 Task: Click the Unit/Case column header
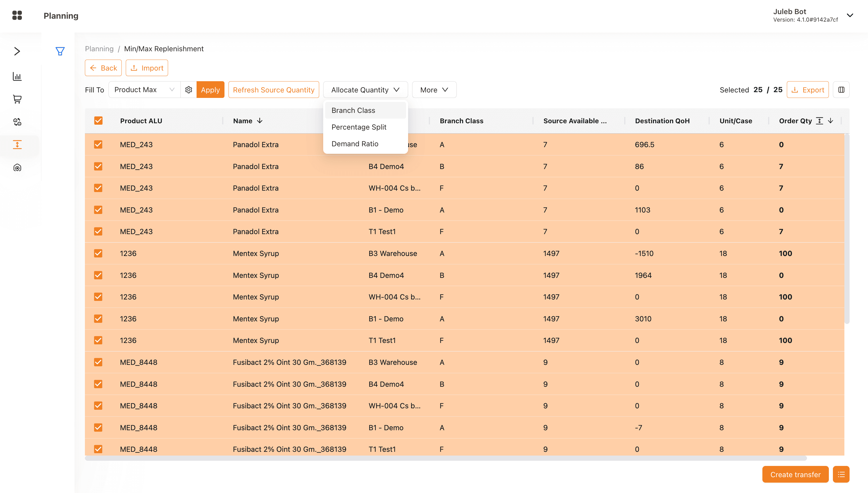(x=736, y=121)
